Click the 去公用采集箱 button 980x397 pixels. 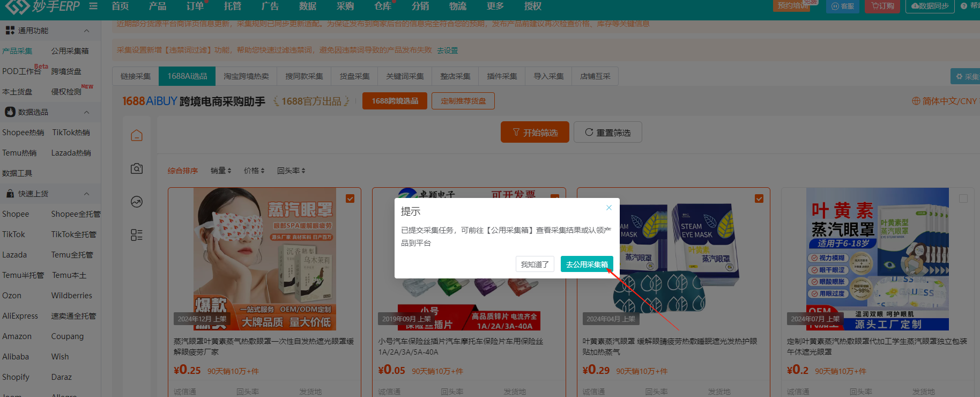586,264
